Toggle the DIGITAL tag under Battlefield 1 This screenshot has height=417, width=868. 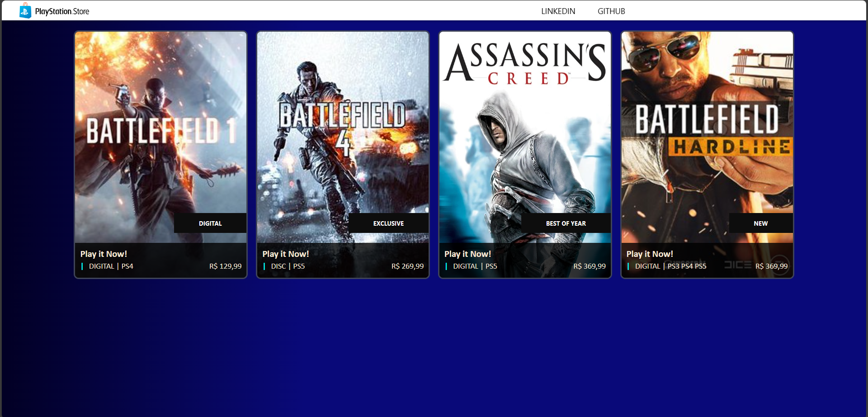coord(101,266)
